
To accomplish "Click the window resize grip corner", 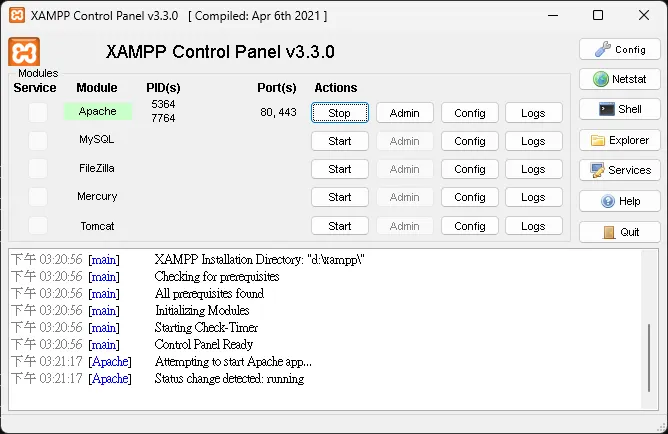I will [x=662, y=428].
